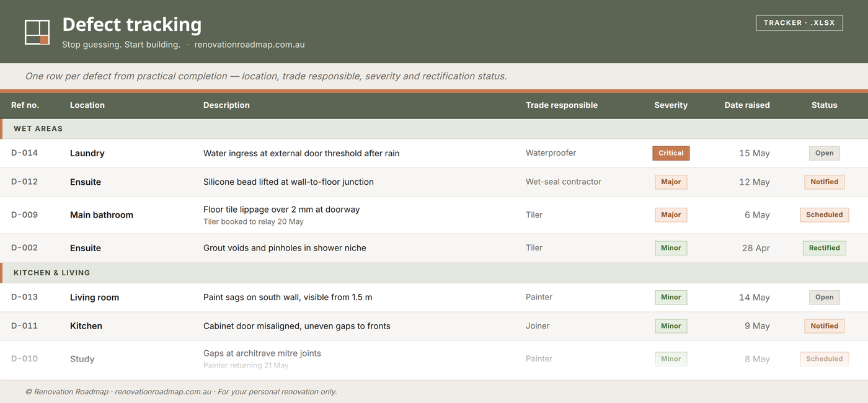
Task: Click the Open status badge for D-014
Action: pos(824,153)
